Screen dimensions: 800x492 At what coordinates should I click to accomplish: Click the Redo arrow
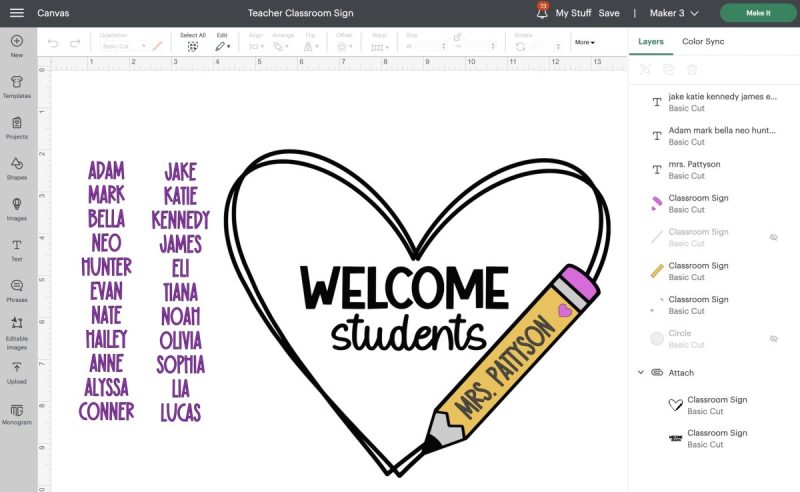tap(75, 44)
